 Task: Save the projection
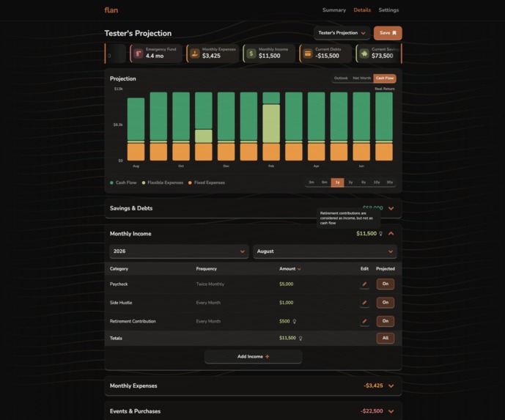tap(388, 33)
